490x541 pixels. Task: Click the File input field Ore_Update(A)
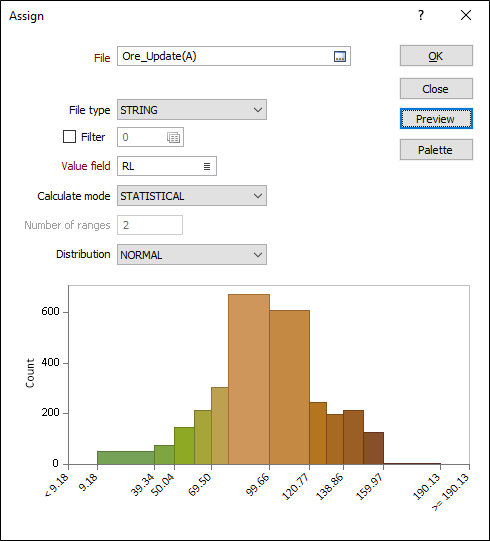tap(234, 56)
